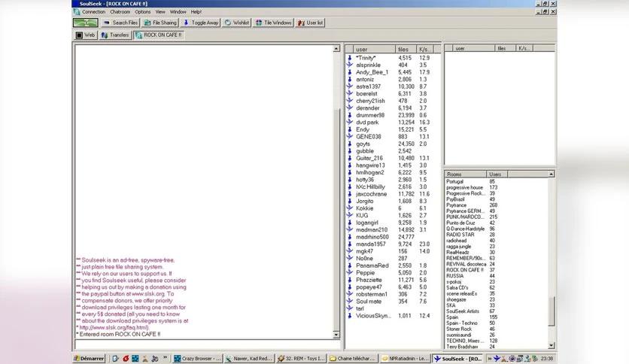This screenshot has width=629, height=364.
Task: Click the chat log scroll-down arrow
Action: [x=336, y=335]
